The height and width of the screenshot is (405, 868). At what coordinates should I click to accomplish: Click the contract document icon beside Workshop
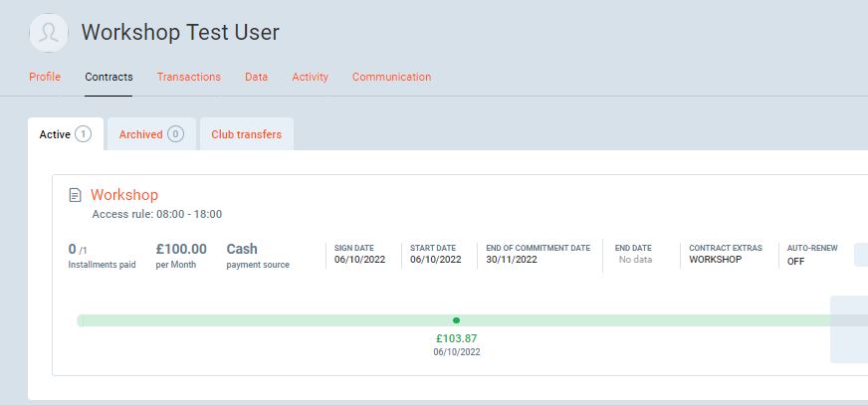click(75, 195)
